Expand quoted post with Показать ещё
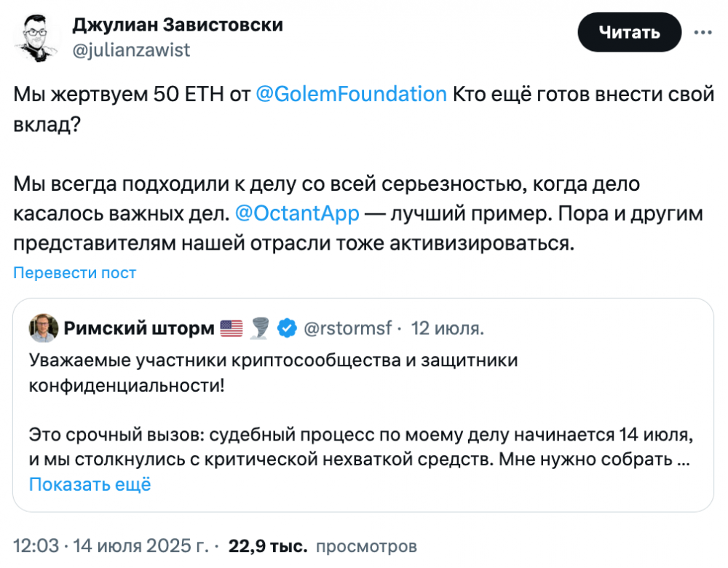The image size is (728, 568). (x=90, y=484)
